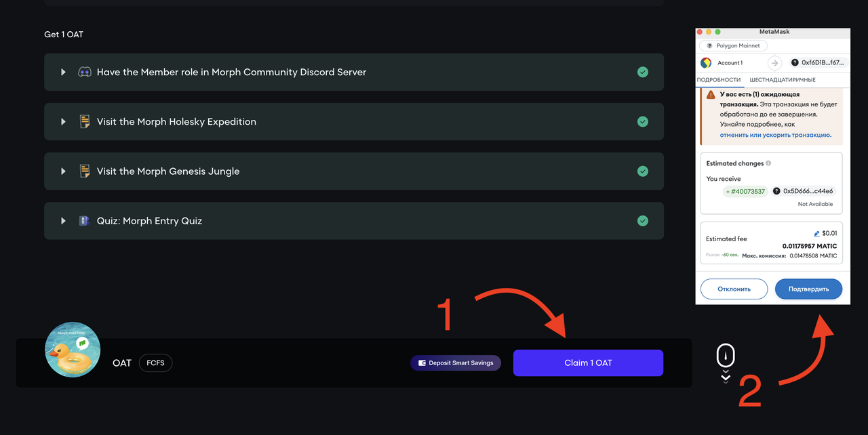This screenshot has height=435, width=868.
Task: Expand the Quiz: Morph Entry Quiz task
Action: (x=63, y=221)
